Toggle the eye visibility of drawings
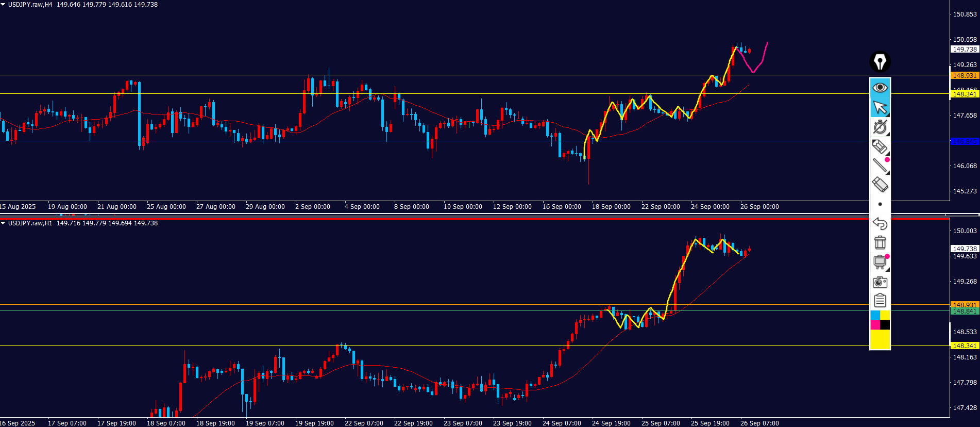Viewport: 980px width, 427px height. 880,88
